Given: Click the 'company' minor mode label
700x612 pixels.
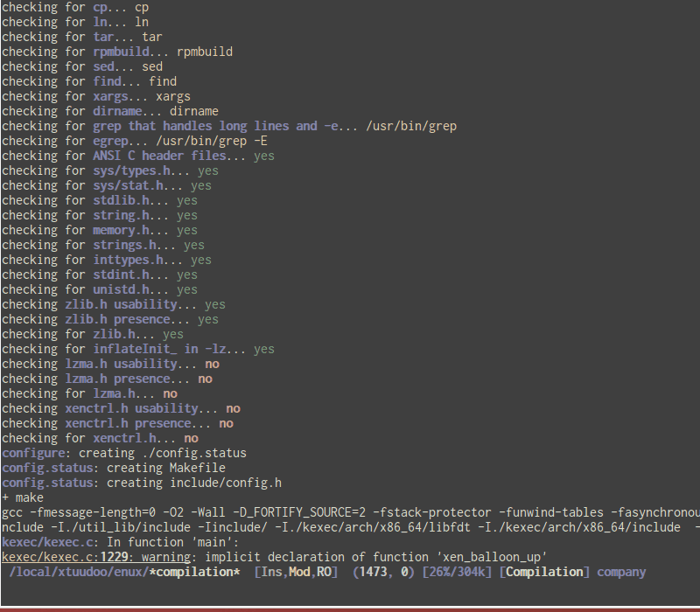Looking at the screenshot, I should click(621, 572).
